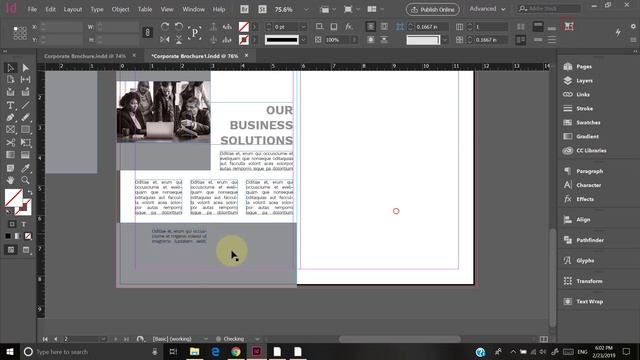Open InDesign from the Windows taskbar
The height and width of the screenshot is (360, 640).
click(256, 351)
